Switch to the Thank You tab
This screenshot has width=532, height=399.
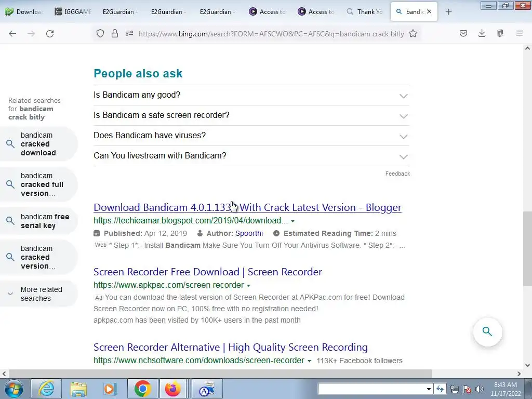click(x=365, y=12)
